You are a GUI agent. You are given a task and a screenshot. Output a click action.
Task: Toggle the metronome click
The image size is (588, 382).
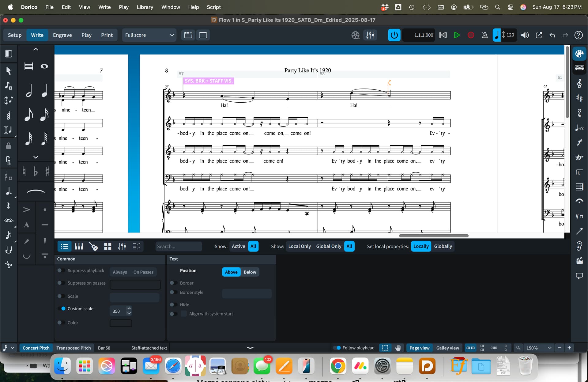(484, 35)
